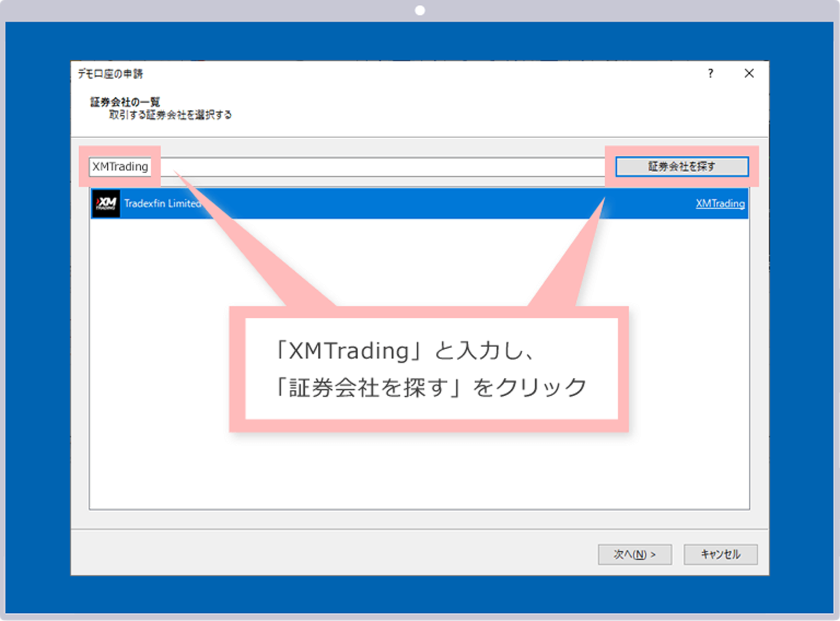Image resolution: width=840 pixels, height=621 pixels.
Task: Click the XM Trading logo icon
Action: [x=106, y=203]
